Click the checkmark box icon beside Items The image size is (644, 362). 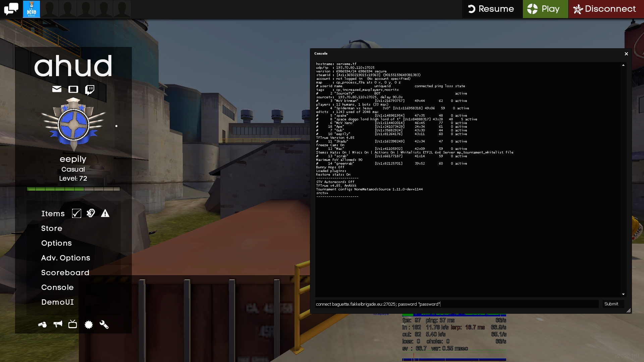tap(76, 214)
